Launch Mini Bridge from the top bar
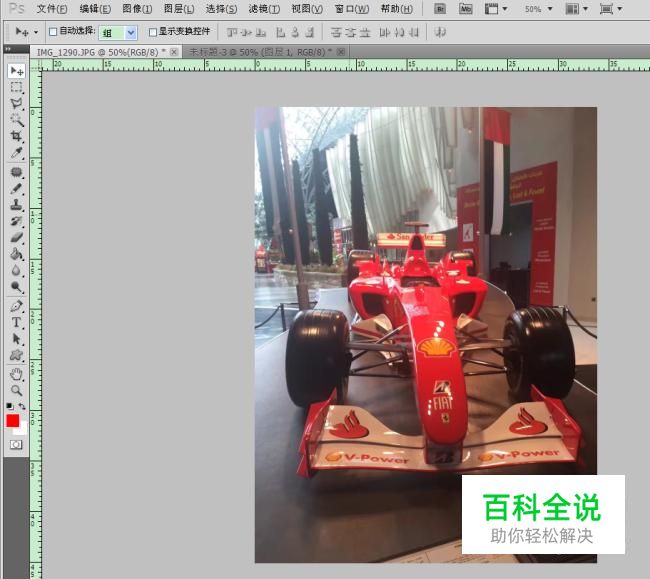Viewport: 650px width, 579px height. [466, 9]
